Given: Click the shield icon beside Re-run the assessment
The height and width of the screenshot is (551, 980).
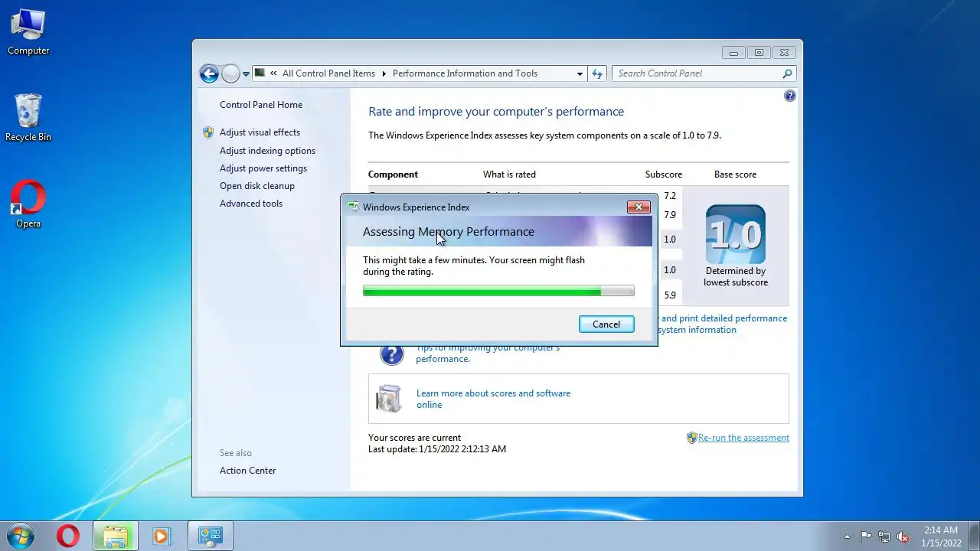Looking at the screenshot, I should click(x=691, y=438).
